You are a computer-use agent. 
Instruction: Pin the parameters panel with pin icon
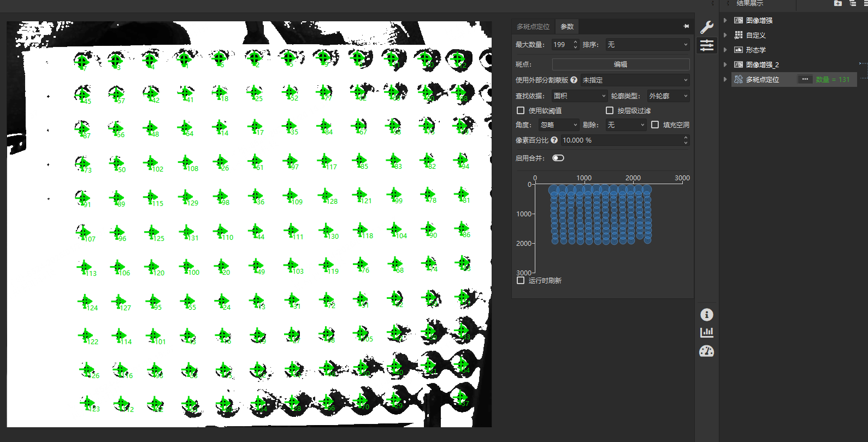(686, 26)
